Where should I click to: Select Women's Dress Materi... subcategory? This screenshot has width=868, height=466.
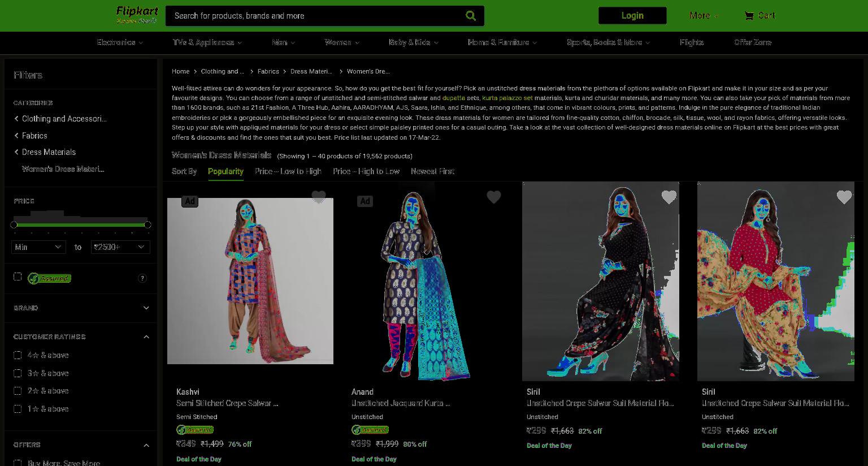point(63,169)
